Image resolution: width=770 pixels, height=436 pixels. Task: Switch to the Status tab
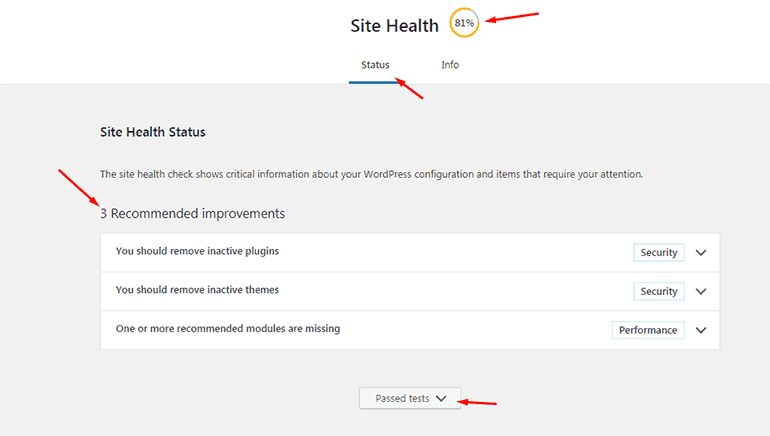[x=375, y=65]
